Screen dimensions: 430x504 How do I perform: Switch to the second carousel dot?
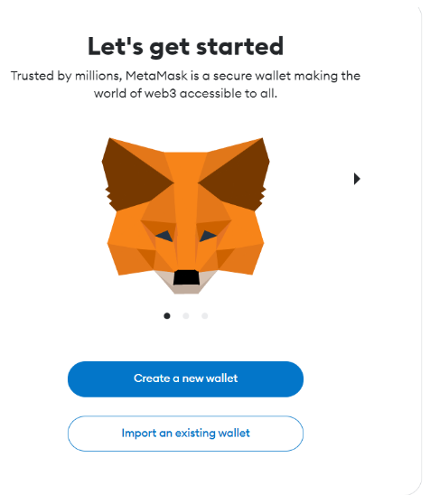[x=186, y=316]
